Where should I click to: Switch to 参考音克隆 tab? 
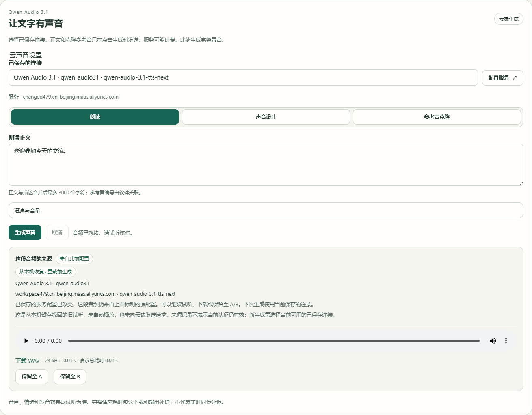coord(437,117)
